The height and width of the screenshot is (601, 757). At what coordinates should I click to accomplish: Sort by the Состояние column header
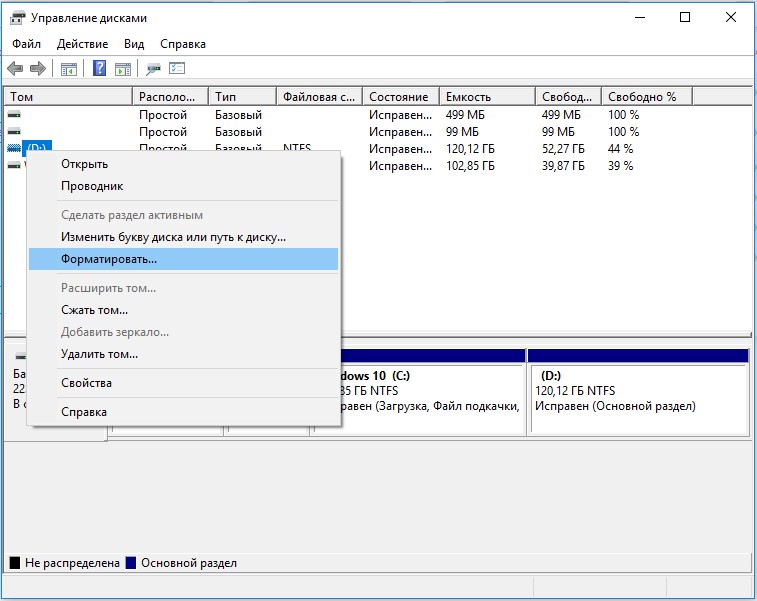click(401, 97)
